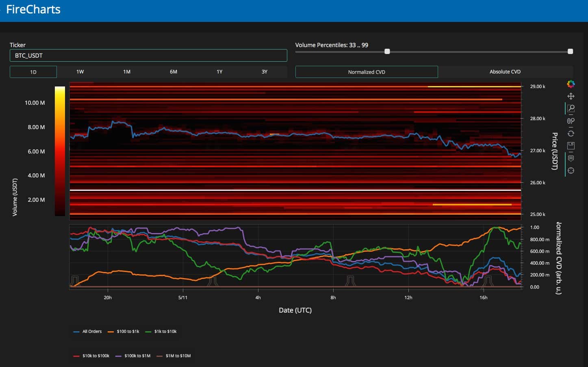Click the Volume Percentiles track between handles

click(479, 52)
